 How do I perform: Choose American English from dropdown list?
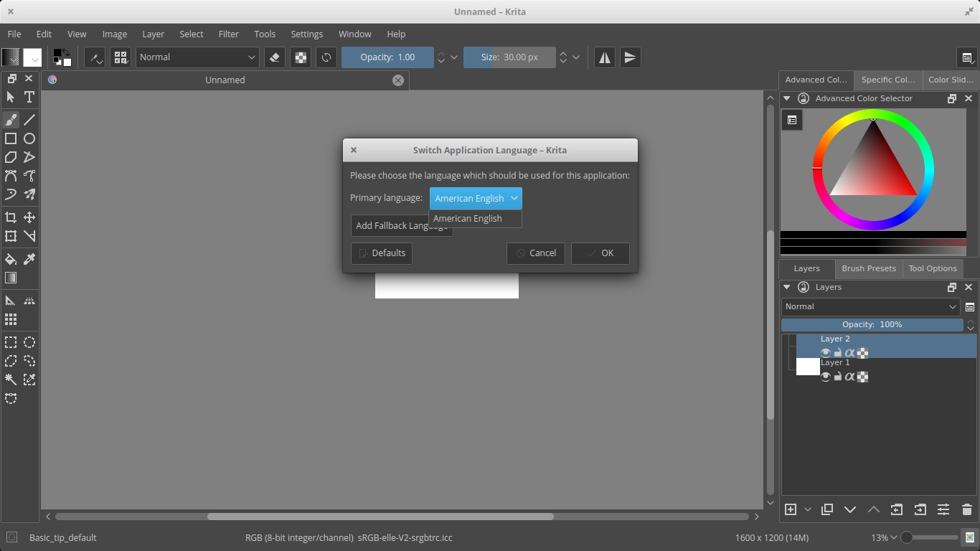point(475,219)
